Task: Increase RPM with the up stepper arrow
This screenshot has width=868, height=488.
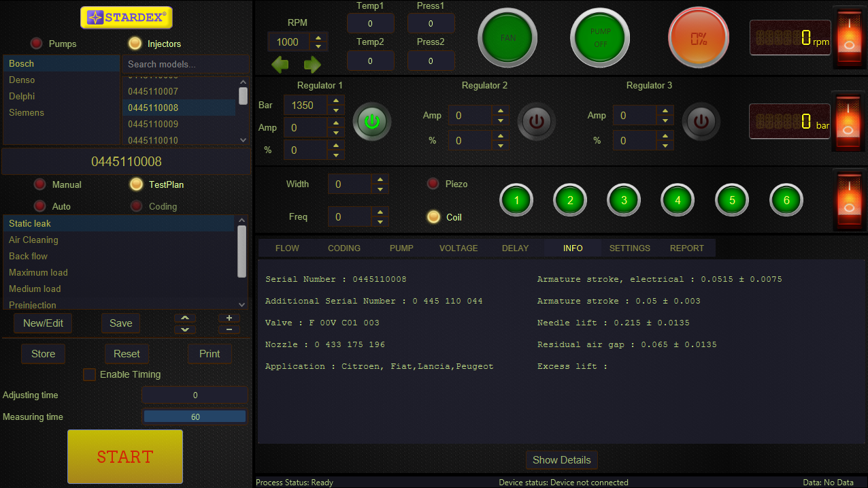Action: coord(318,38)
